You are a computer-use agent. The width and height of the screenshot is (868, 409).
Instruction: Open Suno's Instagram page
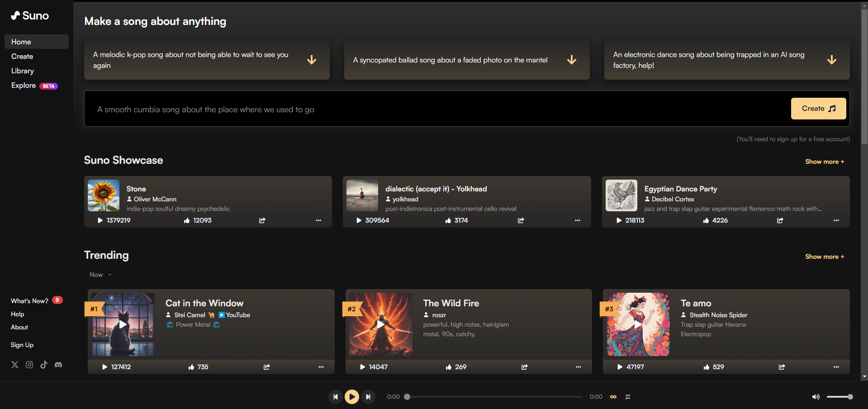pyautogui.click(x=29, y=365)
